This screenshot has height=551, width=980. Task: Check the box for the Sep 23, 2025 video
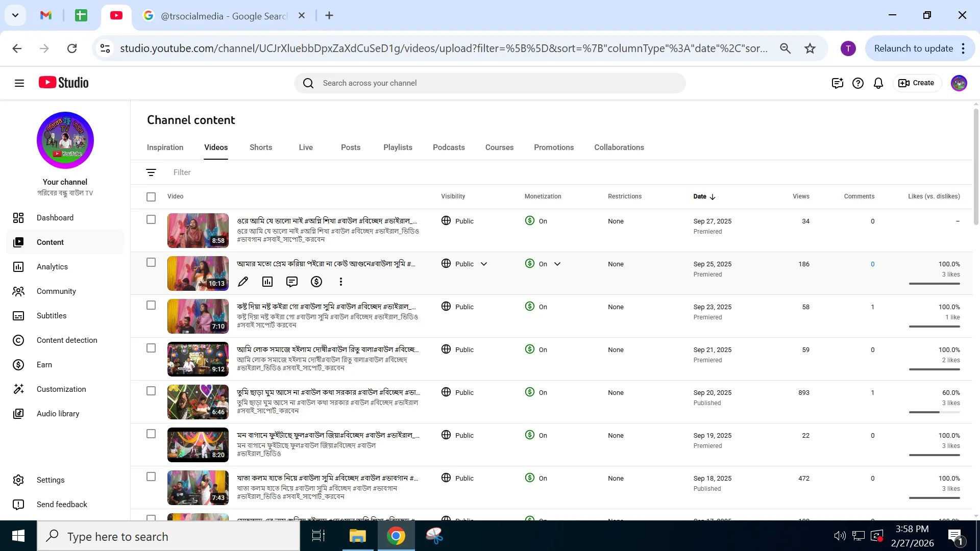coord(151,305)
